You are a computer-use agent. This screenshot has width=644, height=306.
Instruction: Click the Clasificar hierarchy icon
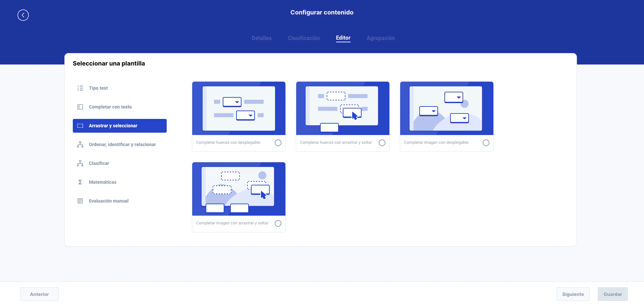pyautogui.click(x=80, y=163)
